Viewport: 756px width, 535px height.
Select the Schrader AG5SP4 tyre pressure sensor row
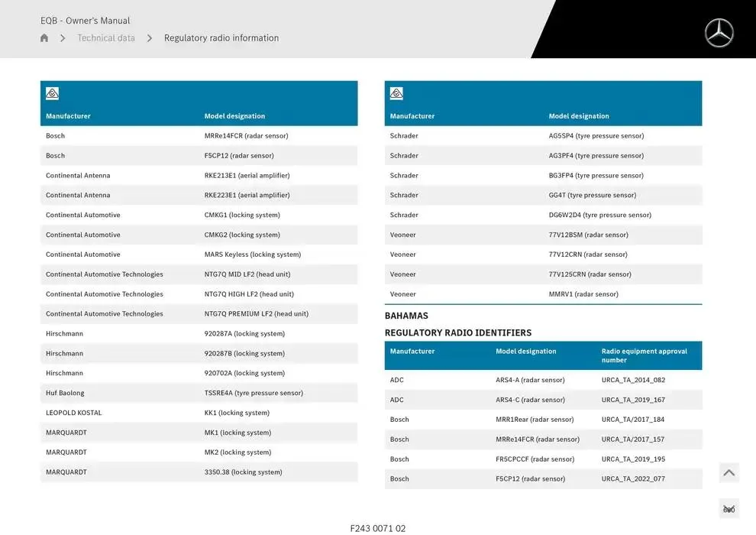click(543, 135)
